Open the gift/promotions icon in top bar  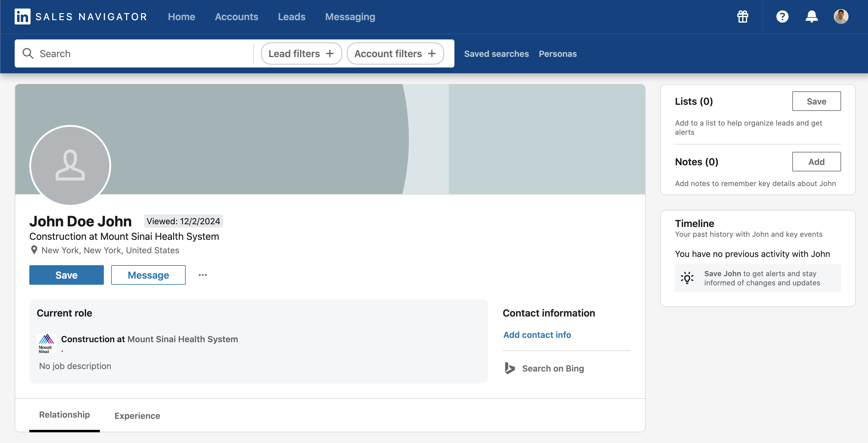[743, 16]
